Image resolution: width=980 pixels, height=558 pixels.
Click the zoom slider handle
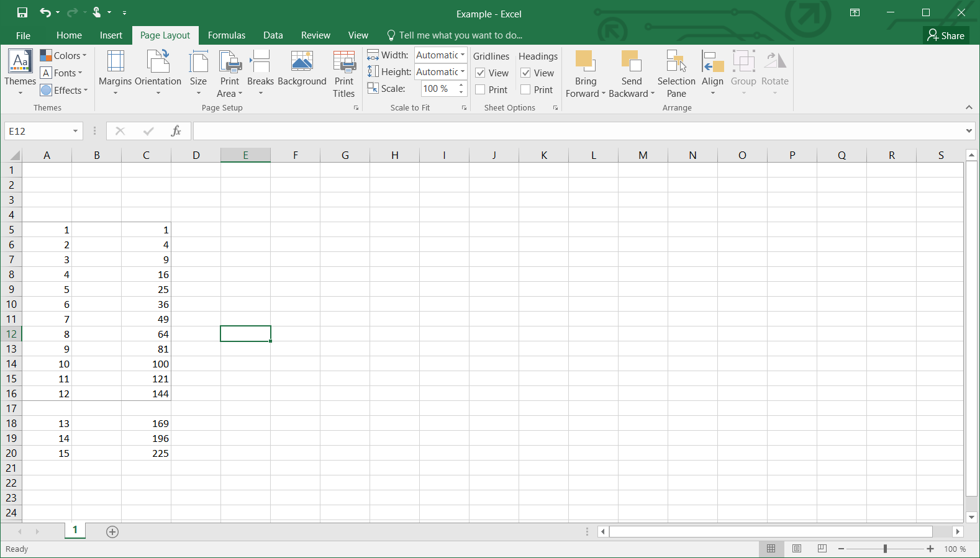point(885,549)
